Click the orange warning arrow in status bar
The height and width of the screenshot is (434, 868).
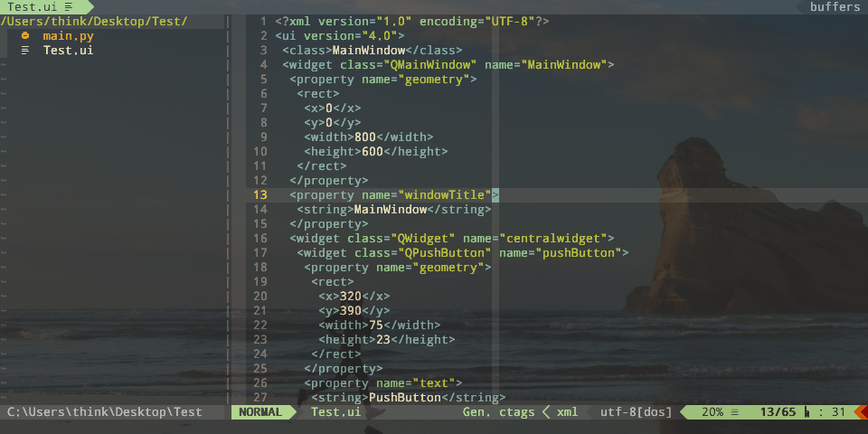click(x=861, y=412)
